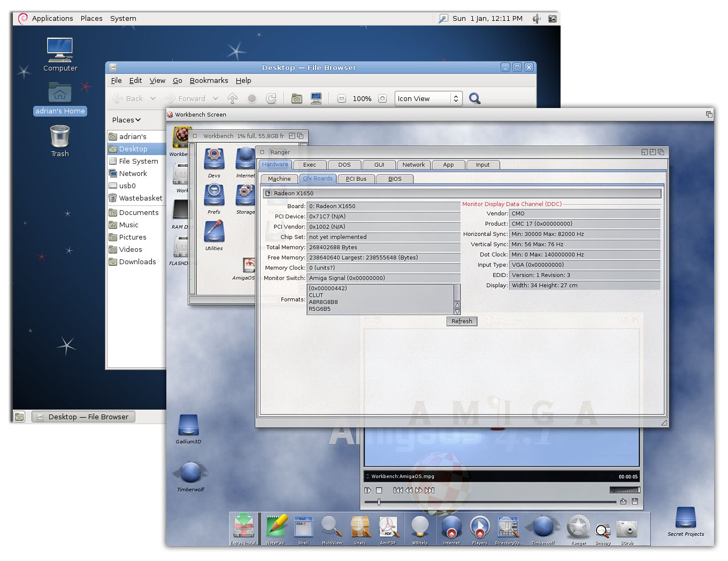Open the Back history dropdown arrow
The height and width of the screenshot is (561, 728).
153,98
